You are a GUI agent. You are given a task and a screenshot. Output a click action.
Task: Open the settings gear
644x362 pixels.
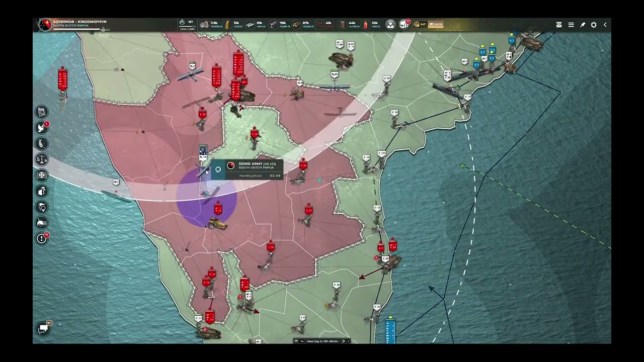[x=594, y=25]
